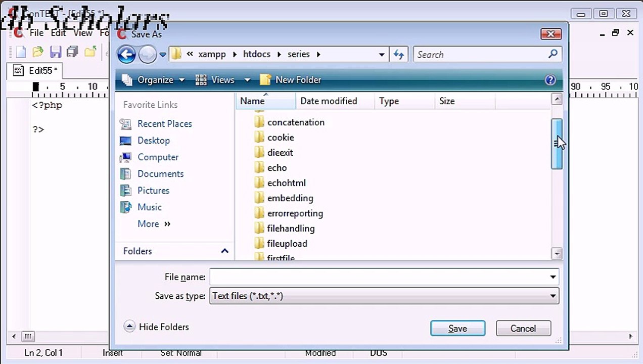Image resolution: width=643 pixels, height=364 pixels.
Task: Click the file list scrollbar thumb
Action: [x=557, y=144]
